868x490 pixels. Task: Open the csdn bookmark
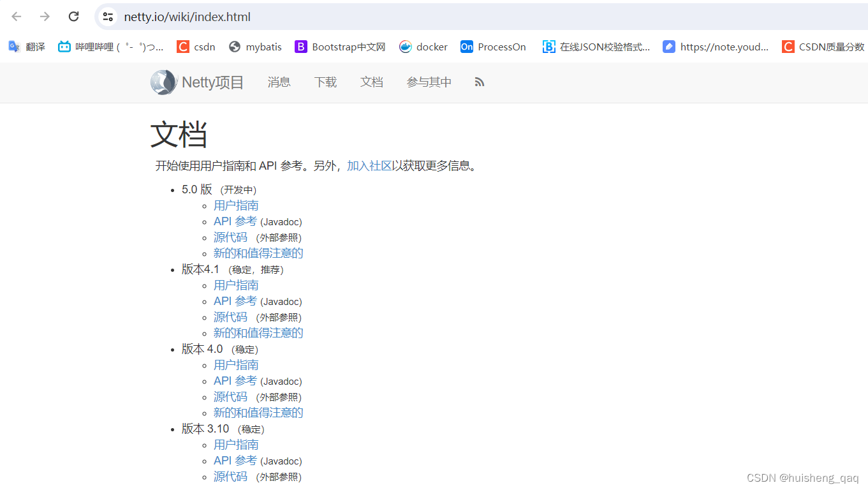[196, 47]
